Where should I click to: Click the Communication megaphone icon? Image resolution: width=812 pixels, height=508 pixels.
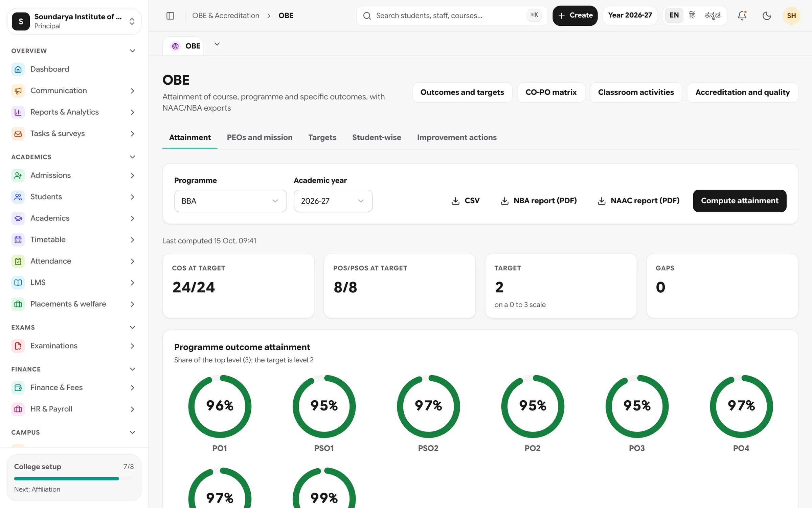(x=18, y=90)
